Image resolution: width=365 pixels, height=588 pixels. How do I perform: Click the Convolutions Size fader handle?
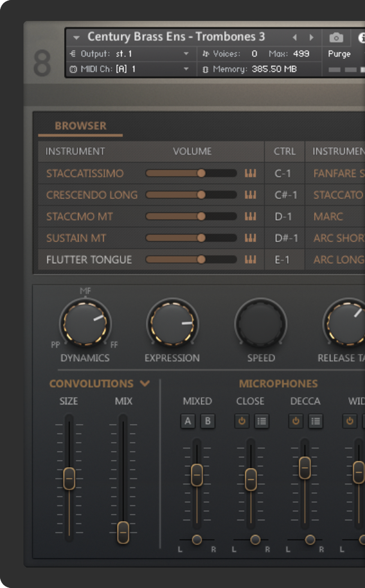(x=69, y=478)
